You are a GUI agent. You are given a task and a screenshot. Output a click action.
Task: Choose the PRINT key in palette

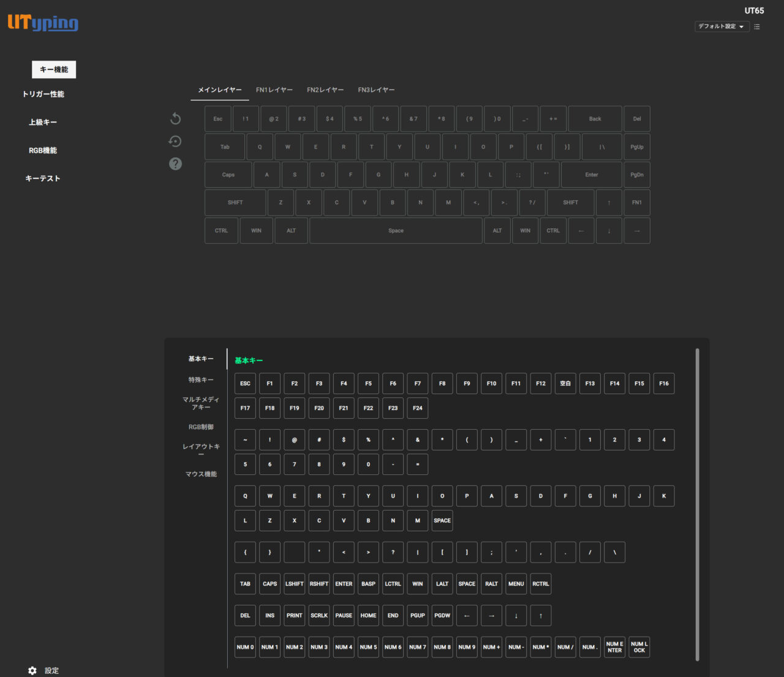coord(295,616)
